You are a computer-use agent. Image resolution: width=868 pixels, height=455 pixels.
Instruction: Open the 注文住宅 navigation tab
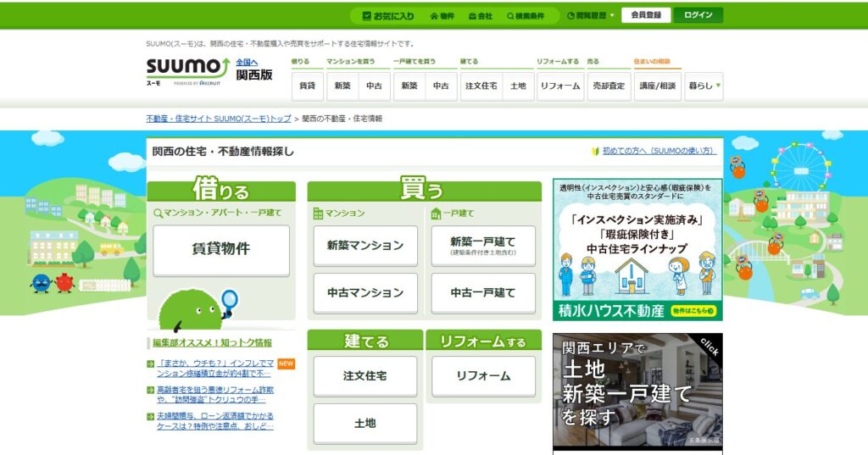point(481,86)
